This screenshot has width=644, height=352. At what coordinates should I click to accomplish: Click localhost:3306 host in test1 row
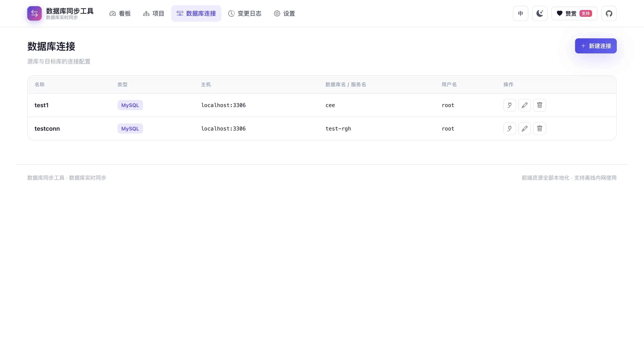point(223,105)
